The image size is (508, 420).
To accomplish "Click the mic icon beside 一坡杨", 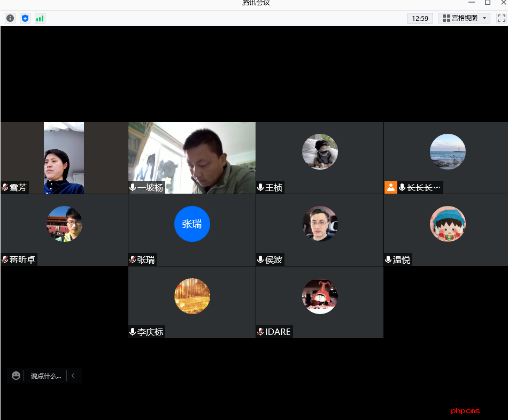I will coord(133,187).
